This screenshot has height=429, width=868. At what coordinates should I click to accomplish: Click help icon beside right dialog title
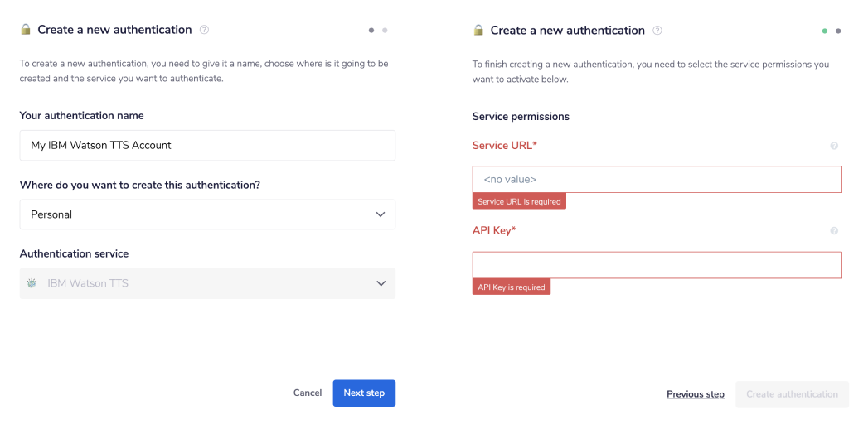coord(657,31)
